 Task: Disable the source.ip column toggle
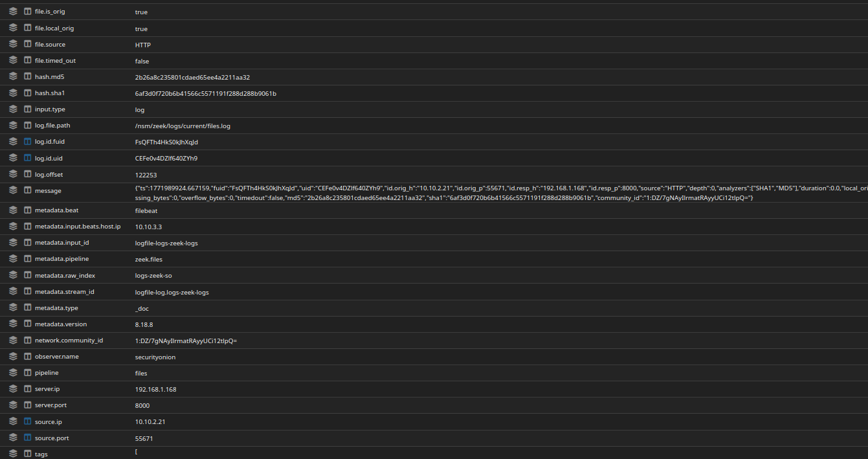[27, 421]
